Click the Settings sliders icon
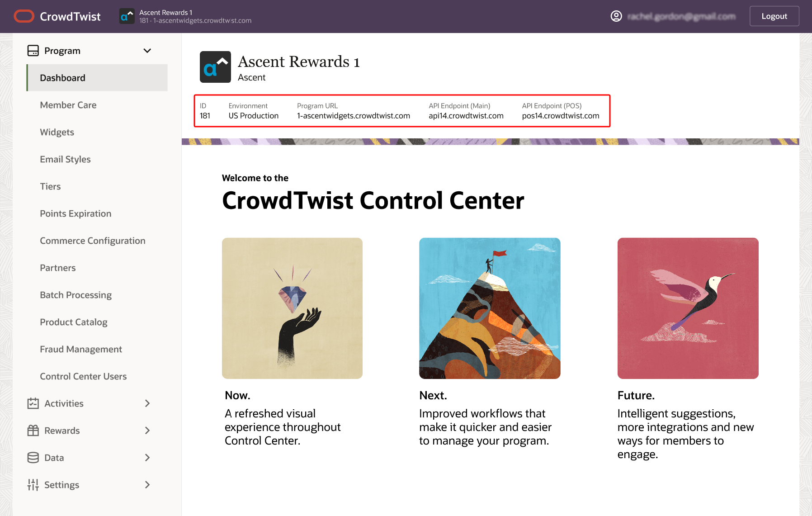The height and width of the screenshot is (516, 812). [x=33, y=485]
